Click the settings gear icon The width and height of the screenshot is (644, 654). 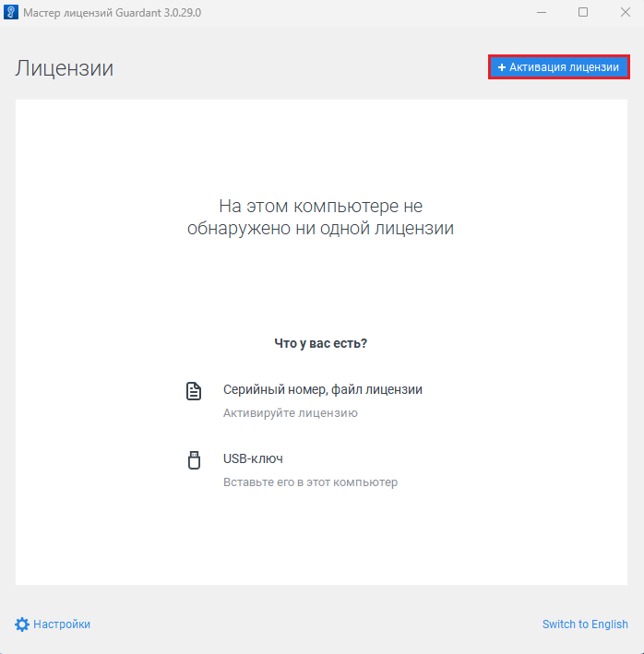[22, 624]
